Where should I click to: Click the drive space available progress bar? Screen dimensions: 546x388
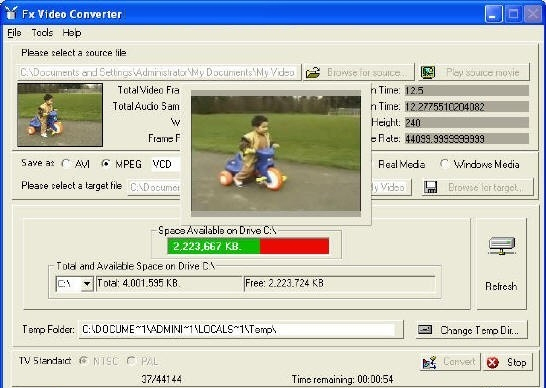tap(248, 246)
